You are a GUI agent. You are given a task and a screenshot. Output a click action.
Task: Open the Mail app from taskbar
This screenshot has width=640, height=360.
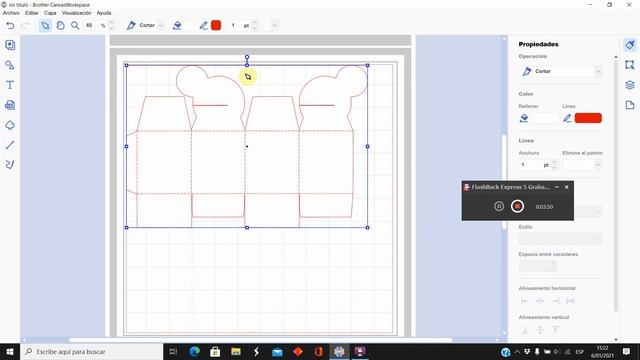click(x=277, y=351)
